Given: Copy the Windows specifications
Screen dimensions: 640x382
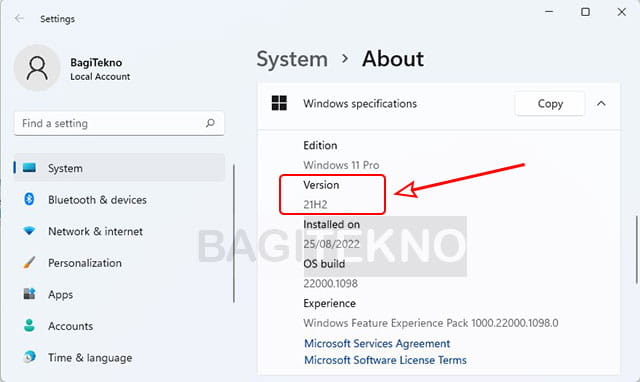Looking at the screenshot, I should coord(550,104).
